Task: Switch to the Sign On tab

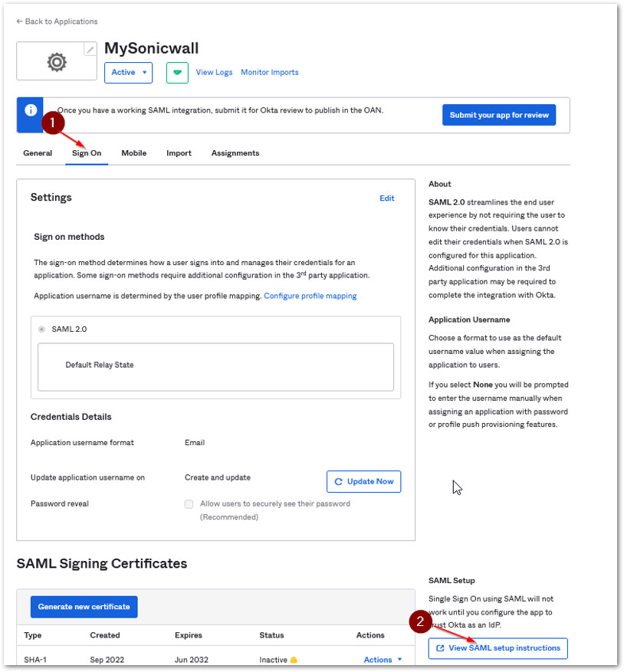Action: (x=87, y=153)
